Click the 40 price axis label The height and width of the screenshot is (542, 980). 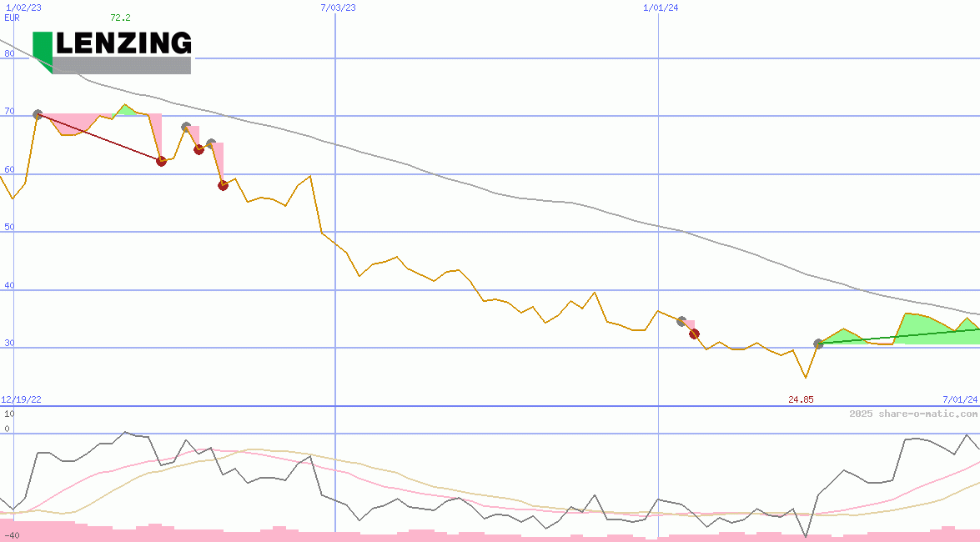coord(9,285)
